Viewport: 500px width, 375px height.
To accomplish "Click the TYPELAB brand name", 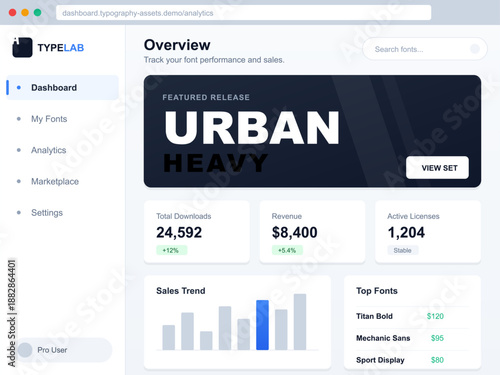I will coord(61,48).
